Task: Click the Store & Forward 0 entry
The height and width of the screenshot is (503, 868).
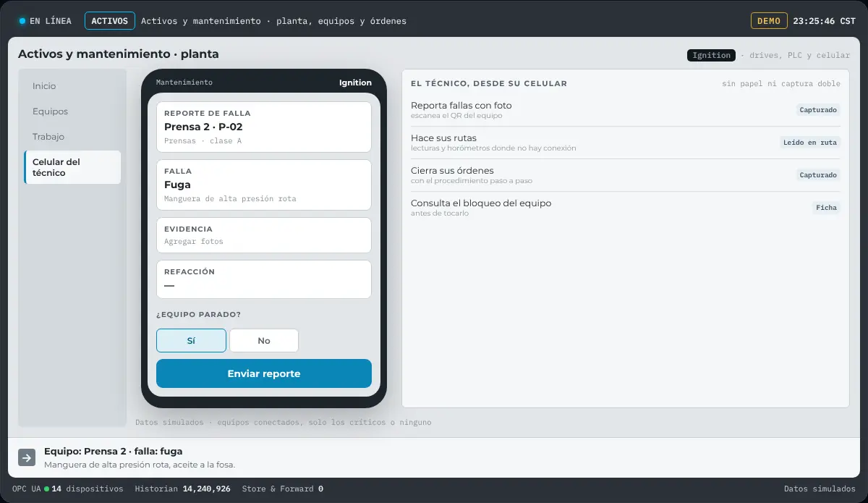Action: click(x=283, y=489)
